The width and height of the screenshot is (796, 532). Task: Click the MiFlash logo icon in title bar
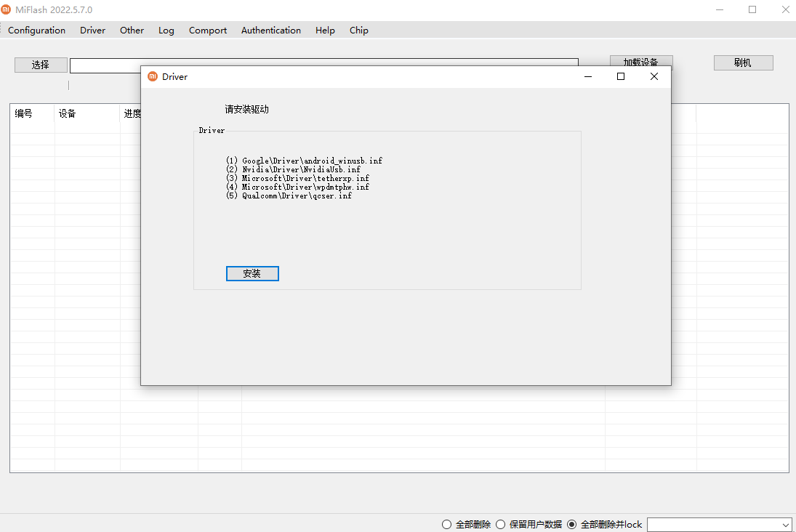7,9
